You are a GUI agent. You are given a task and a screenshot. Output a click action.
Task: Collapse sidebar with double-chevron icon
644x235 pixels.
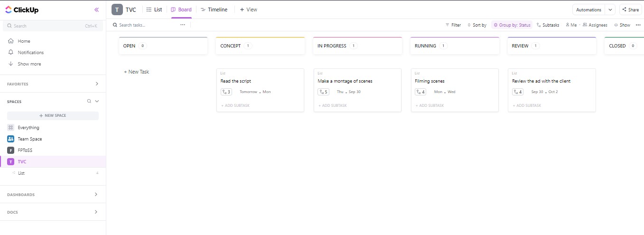click(x=96, y=9)
